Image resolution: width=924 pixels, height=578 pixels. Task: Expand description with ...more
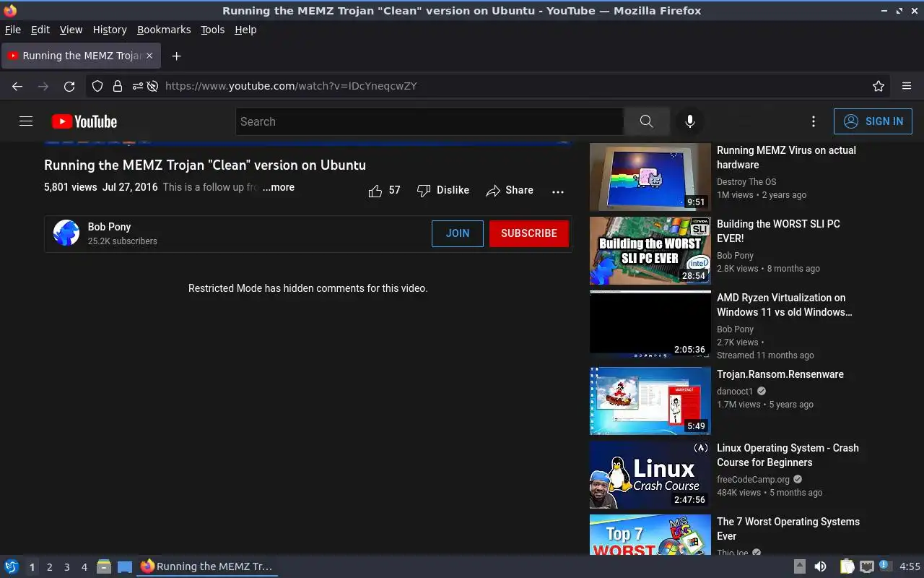[x=278, y=187]
